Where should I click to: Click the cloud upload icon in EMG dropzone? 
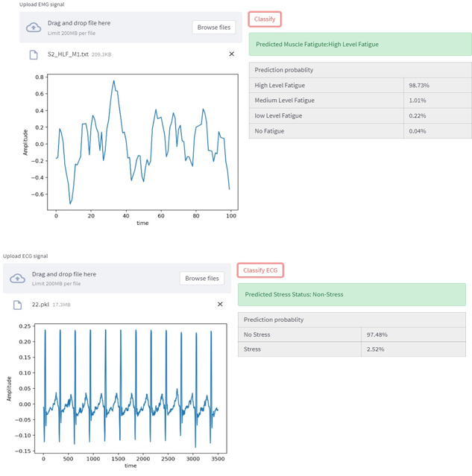34,28
